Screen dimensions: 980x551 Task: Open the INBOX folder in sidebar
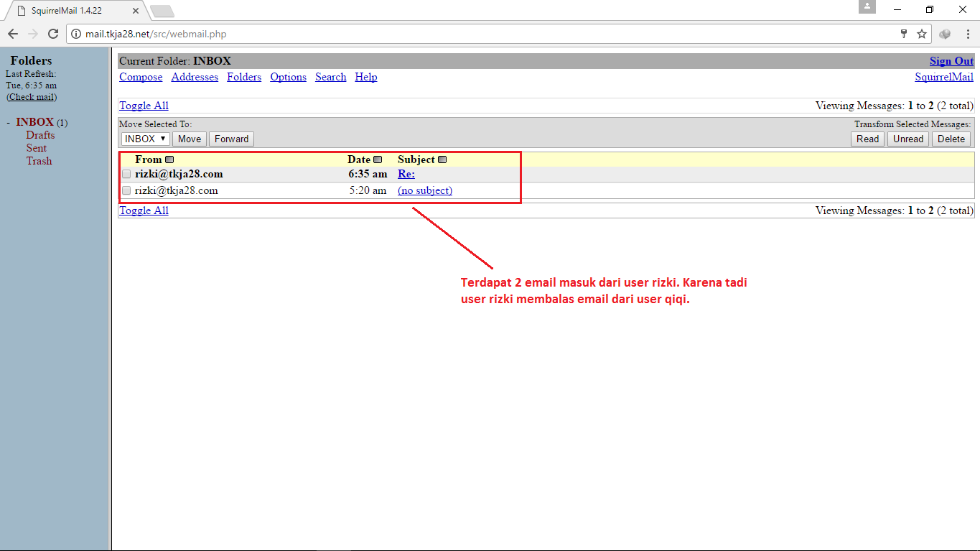point(35,122)
